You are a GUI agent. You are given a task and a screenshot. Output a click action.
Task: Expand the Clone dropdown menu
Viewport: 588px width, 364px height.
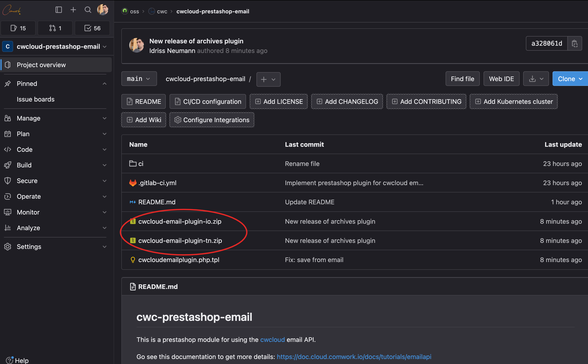(569, 79)
